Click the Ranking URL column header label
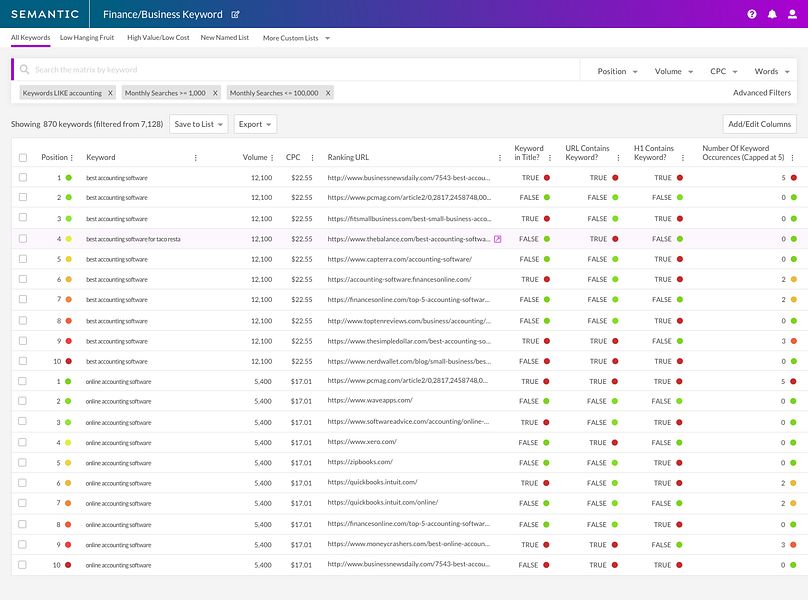 348,158
